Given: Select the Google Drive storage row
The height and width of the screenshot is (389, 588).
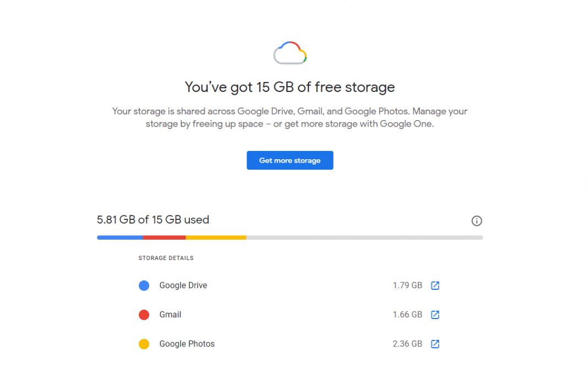Looking at the screenshot, I should [x=183, y=285].
